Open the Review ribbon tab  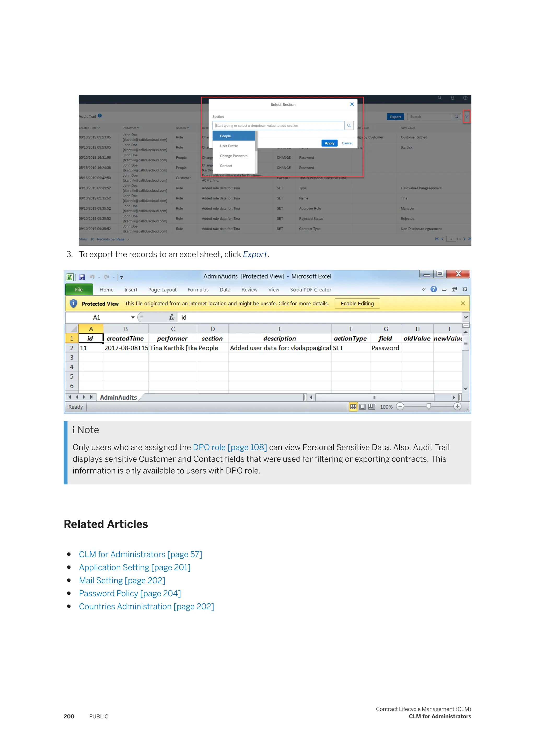[x=249, y=290]
